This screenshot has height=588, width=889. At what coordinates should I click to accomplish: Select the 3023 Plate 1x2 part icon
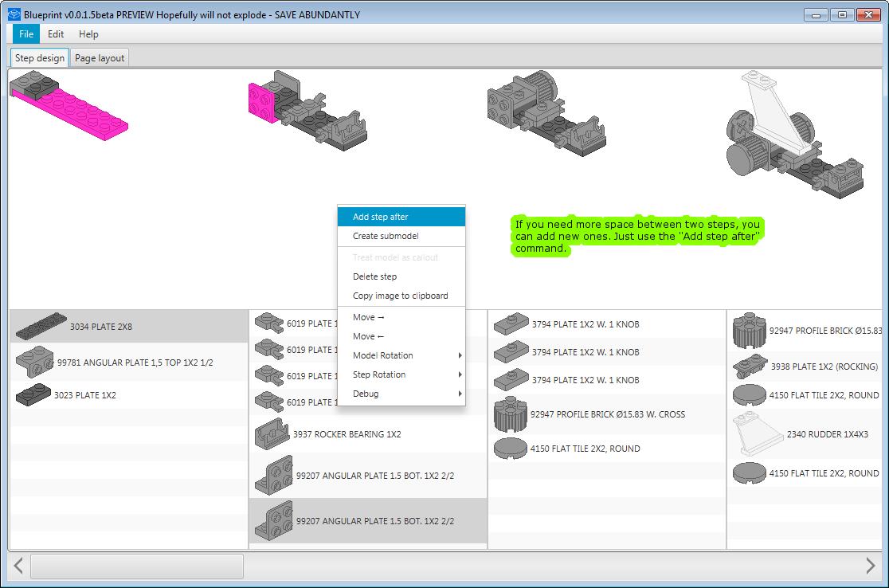(x=33, y=394)
